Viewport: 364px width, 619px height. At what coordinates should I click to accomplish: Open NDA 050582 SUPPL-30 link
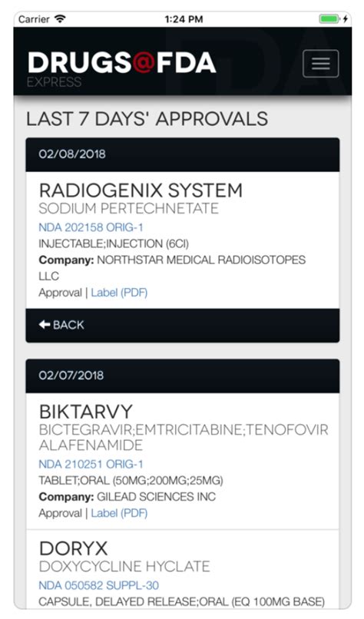coord(99,585)
